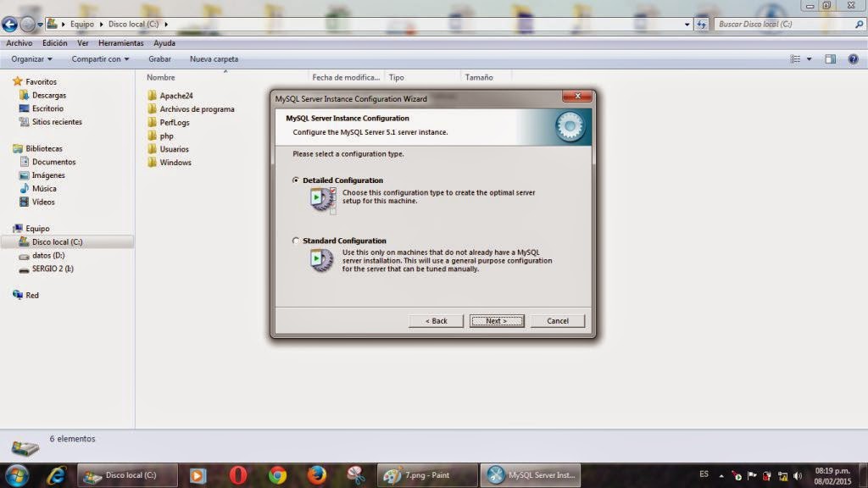Click Equipo in the address bar
Screen dimensions: 868x488
82,25
